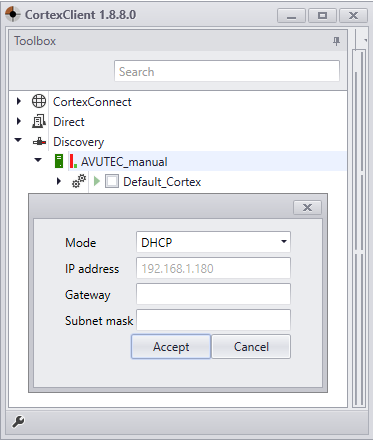Maximize the CortexClient window
The width and height of the screenshot is (373, 440).
(322, 16)
